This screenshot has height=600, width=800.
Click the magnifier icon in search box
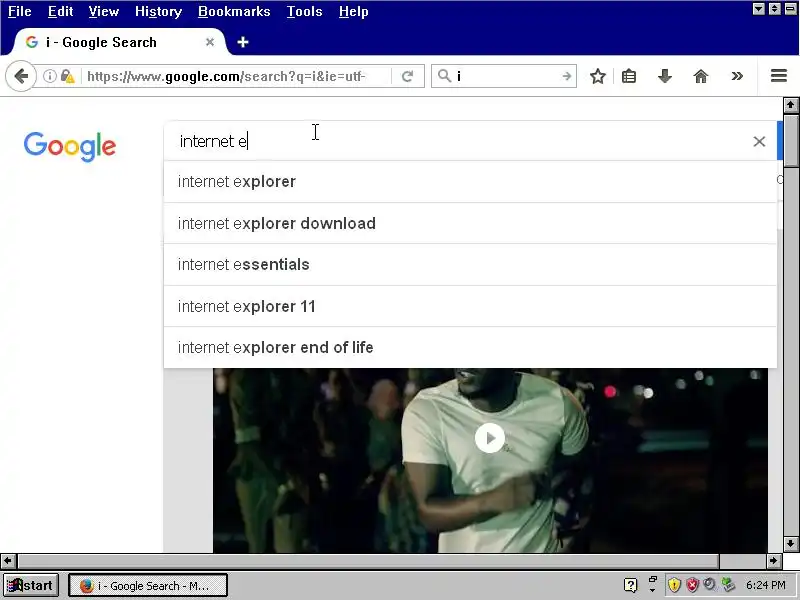444,76
